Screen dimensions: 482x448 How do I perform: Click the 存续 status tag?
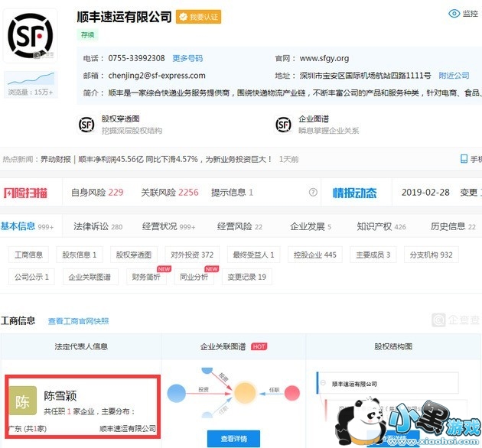click(x=88, y=34)
